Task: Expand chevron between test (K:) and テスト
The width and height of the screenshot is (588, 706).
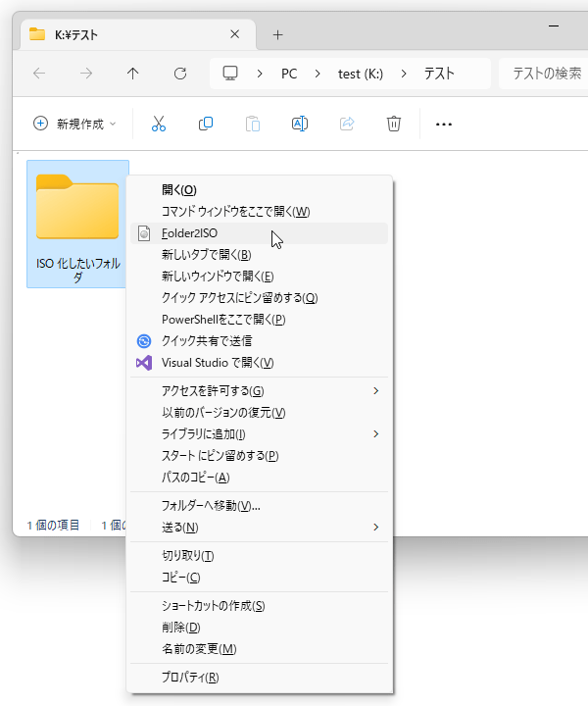Action: tap(404, 74)
